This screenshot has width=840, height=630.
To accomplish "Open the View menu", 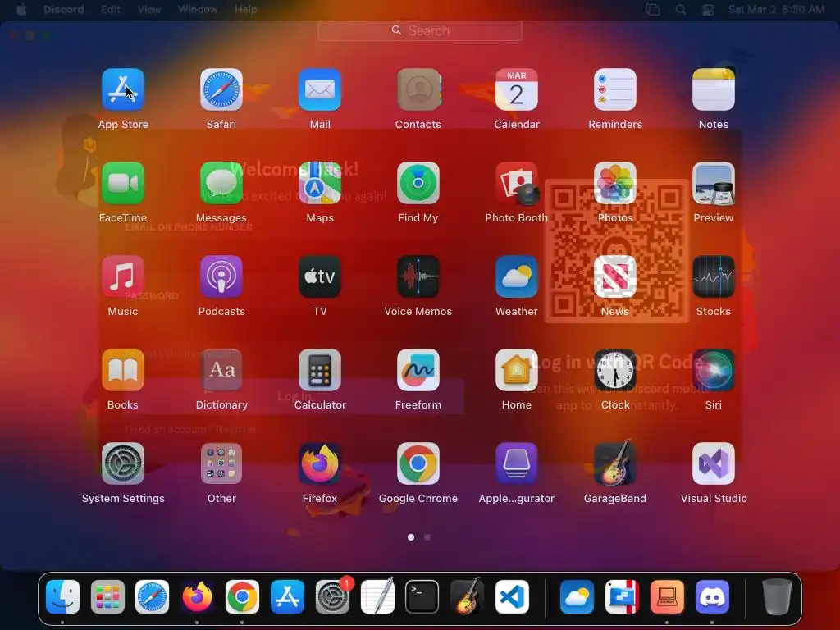I will [149, 10].
